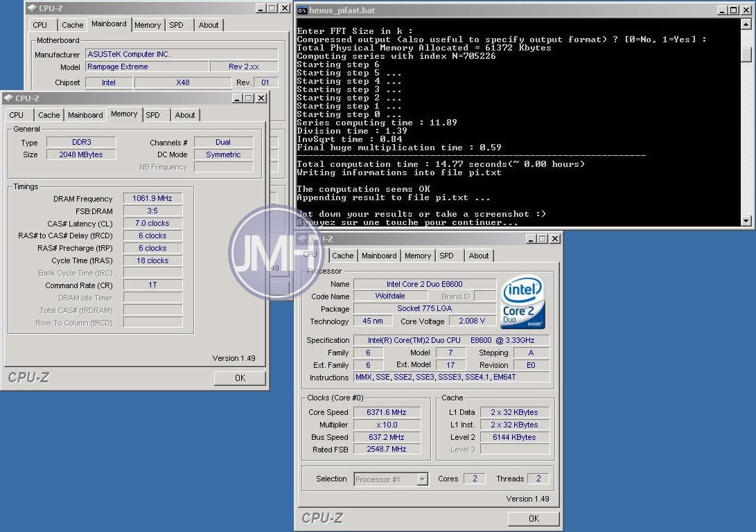Click the CAS# Latency 7.0 clocks value
Screen dimensions: 756x532
click(152, 224)
